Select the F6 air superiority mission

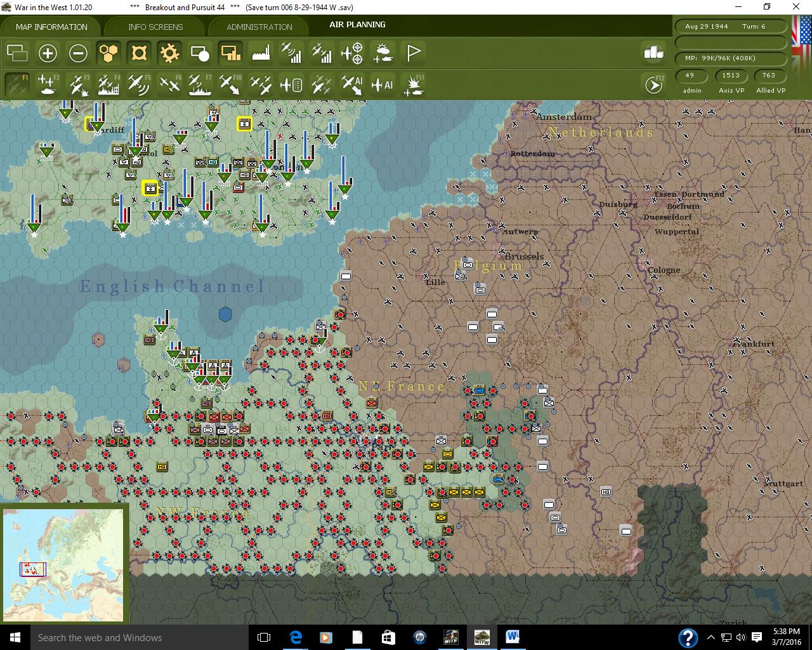coord(169,84)
